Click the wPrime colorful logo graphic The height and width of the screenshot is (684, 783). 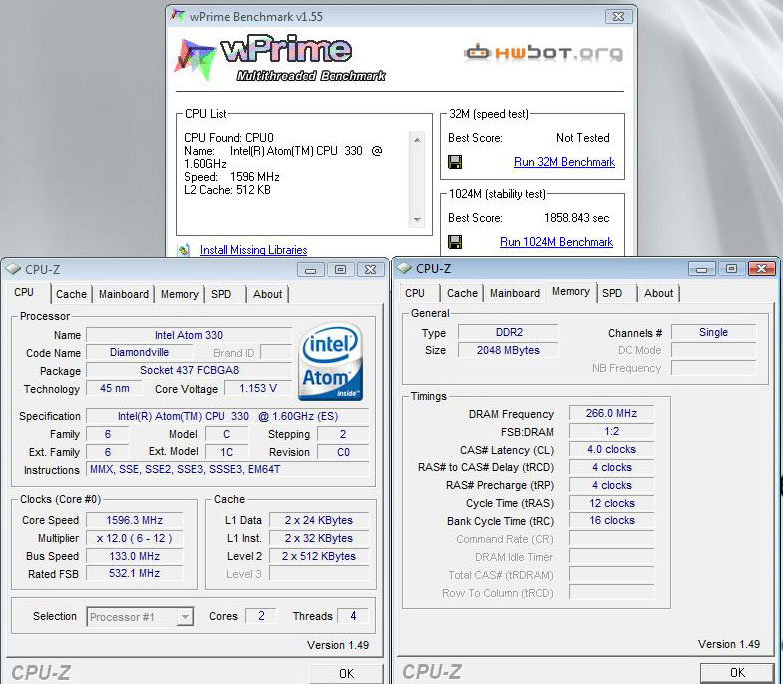195,59
